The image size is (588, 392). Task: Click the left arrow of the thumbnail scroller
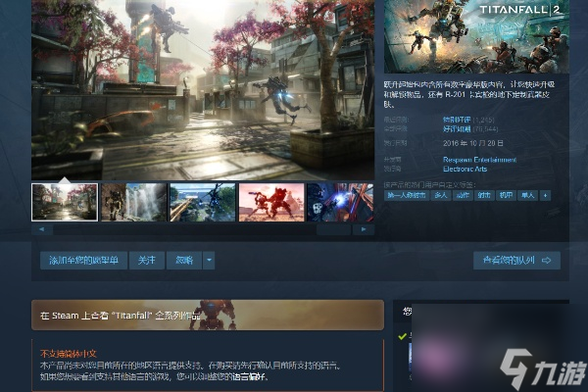(x=41, y=229)
